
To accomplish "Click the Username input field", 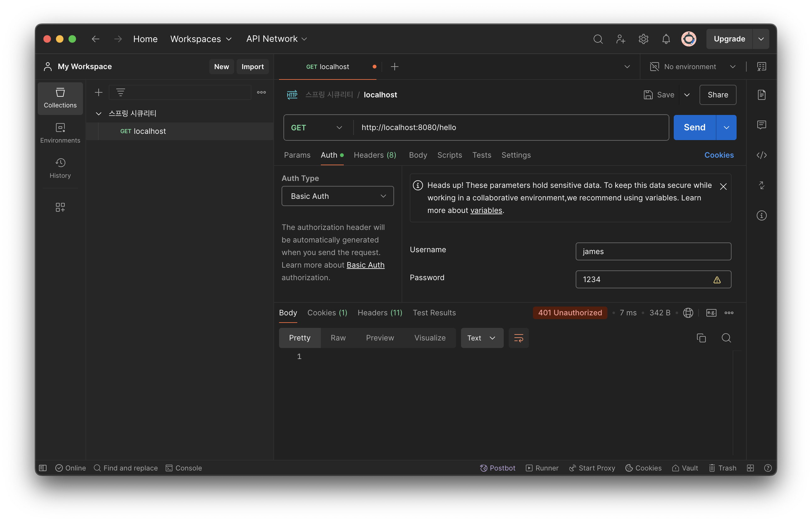I will click(x=653, y=252).
